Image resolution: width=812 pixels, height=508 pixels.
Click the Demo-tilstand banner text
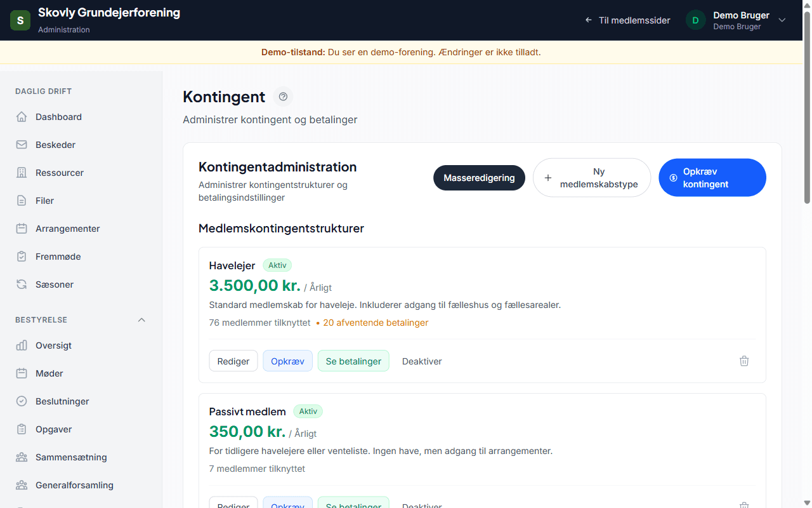[x=401, y=52]
